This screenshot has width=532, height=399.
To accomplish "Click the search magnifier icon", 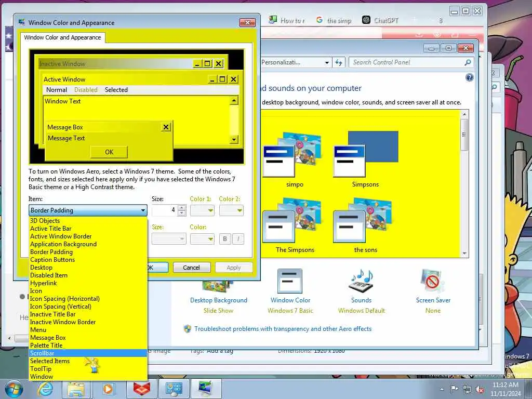I will [468, 62].
